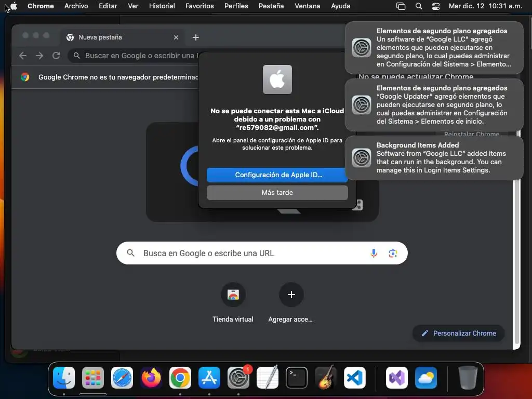This screenshot has height=399, width=532.
Task: Open the Google Updater notification
Action: (x=434, y=105)
